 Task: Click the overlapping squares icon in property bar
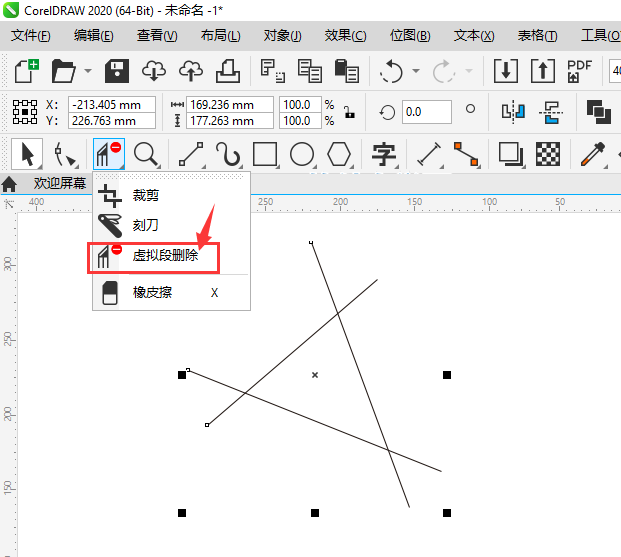coord(598,112)
